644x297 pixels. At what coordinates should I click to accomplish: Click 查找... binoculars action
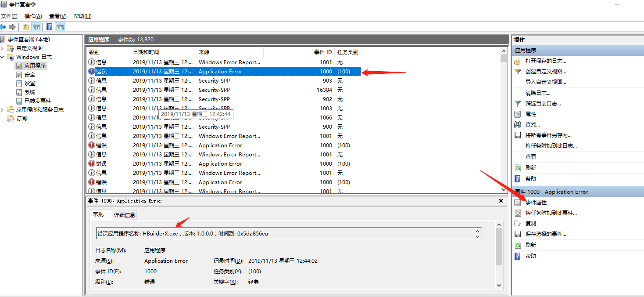pyautogui.click(x=533, y=125)
